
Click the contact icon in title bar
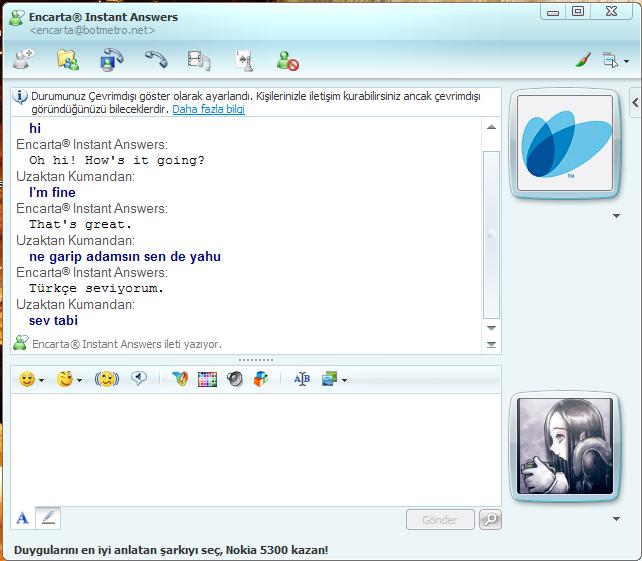(x=17, y=18)
